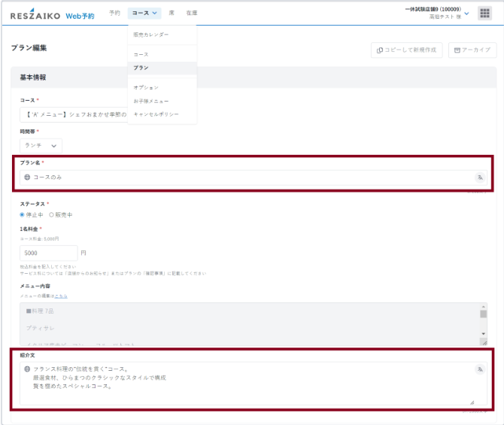Click the コピーして新規作成 button
The height and width of the screenshot is (425, 504).
(x=406, y=50)
